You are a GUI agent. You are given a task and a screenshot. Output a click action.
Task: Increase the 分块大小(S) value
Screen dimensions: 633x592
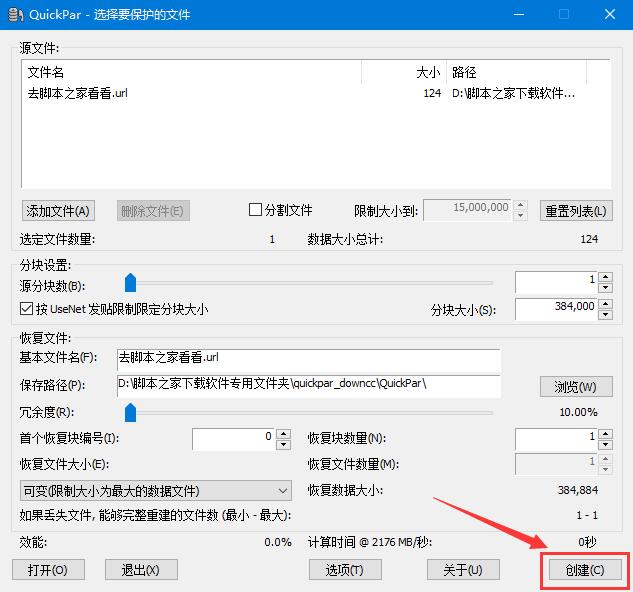[x=605, y=304]
